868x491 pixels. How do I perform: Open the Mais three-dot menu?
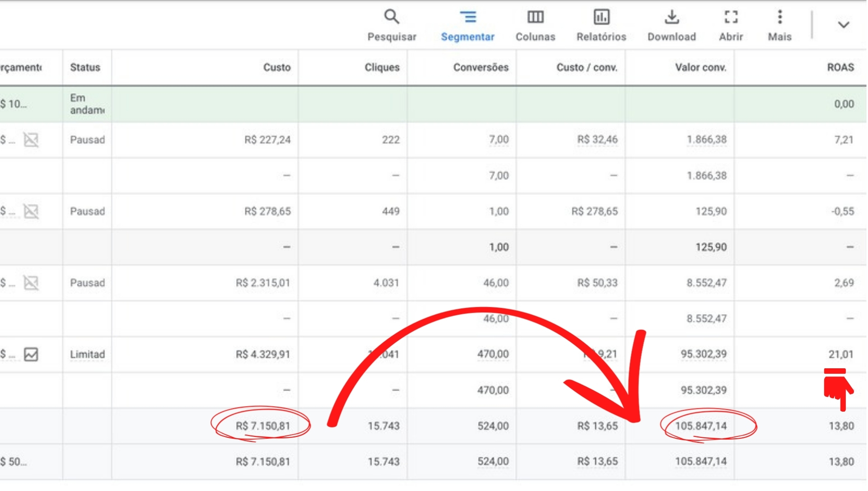(x=779, y=17)
